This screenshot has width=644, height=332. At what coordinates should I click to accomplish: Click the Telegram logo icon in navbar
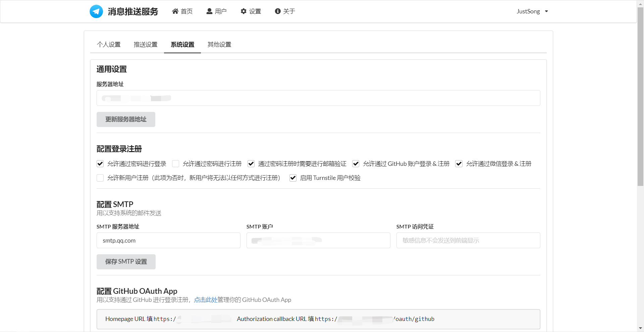[96, 11]
